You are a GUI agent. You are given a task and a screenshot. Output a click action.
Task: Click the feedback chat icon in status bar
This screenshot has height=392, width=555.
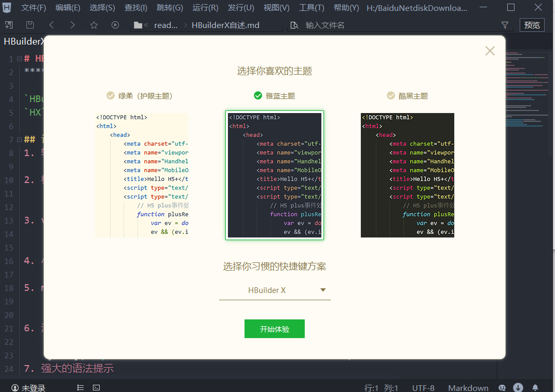click(502, 388)
